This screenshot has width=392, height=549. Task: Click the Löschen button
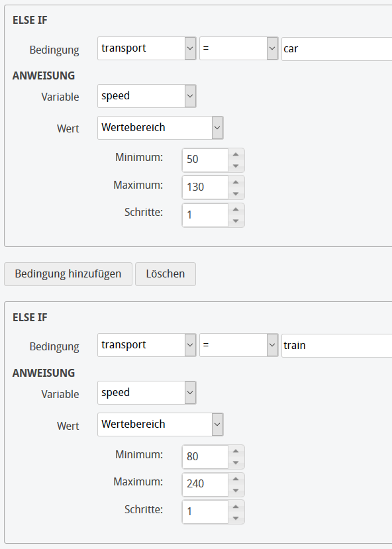point(165,274)
